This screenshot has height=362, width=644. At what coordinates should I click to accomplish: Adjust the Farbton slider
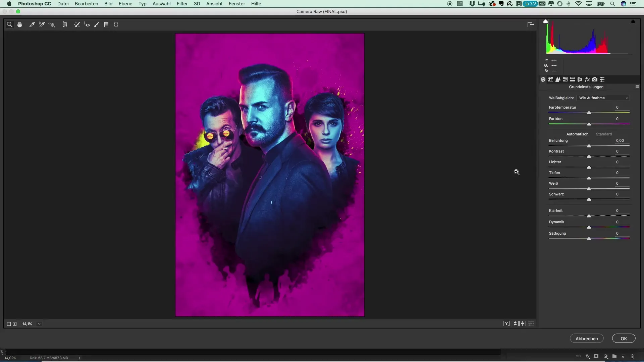tap(589, 124)
